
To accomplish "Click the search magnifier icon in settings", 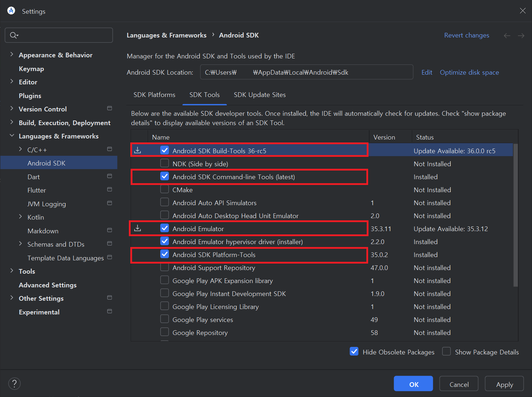I will pyautogui.click(x=14, y=35).
